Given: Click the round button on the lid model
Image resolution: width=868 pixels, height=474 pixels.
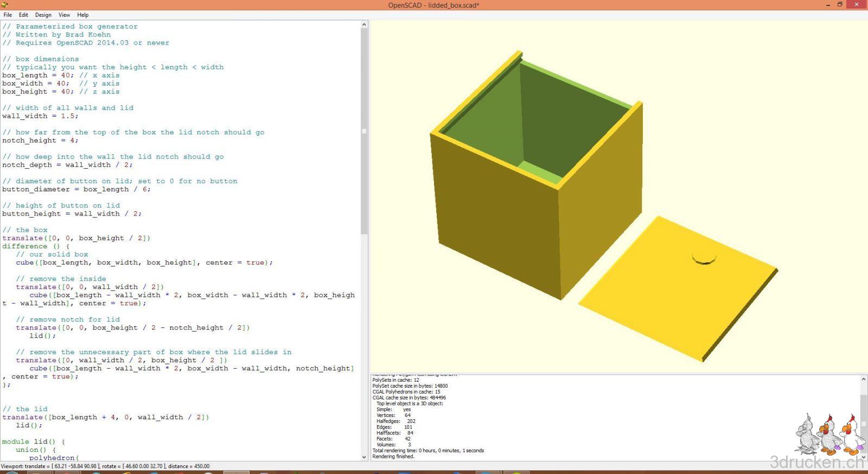Looking at the screenshot, I should click(x=704, y=258).
